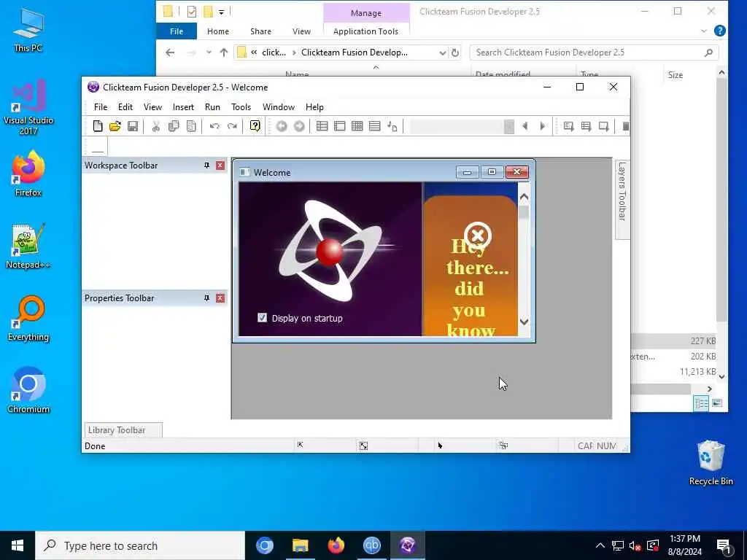The image size is (747, 560).
Task: Open the frame selector dropdown in toolbar
Action: (508, 126)
